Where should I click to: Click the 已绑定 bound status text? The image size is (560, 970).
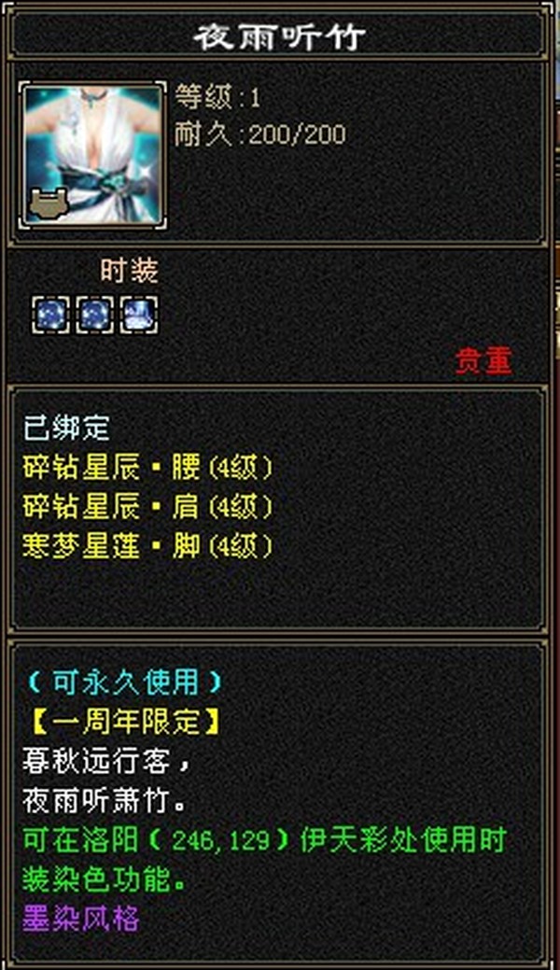(67, 429)
